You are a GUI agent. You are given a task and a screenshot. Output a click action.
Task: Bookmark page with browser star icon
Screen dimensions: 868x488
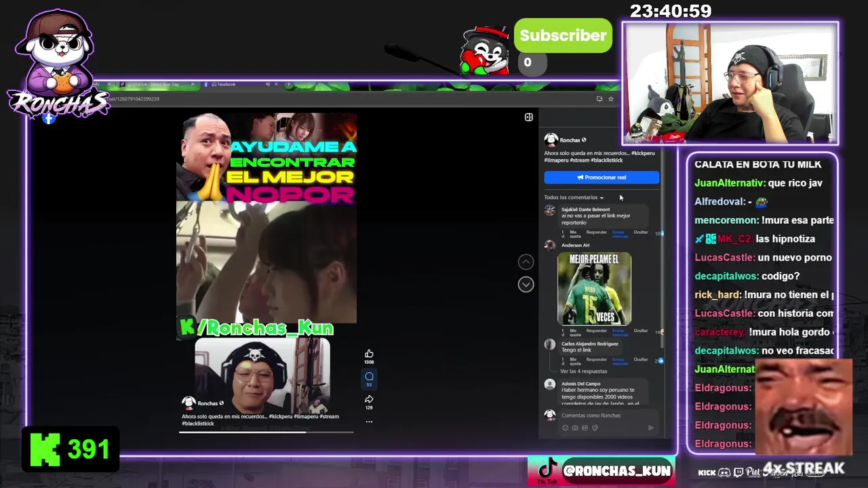[610, 99]
